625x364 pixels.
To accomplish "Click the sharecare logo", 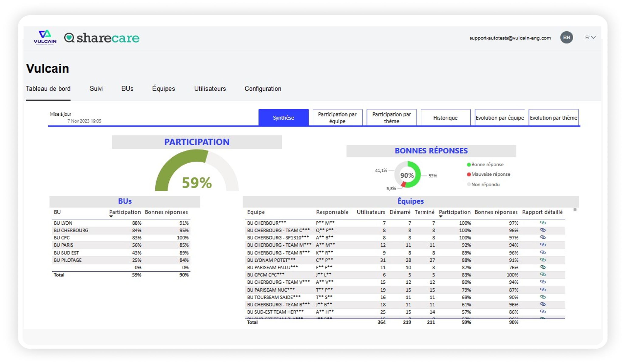I will click(102, 38).
